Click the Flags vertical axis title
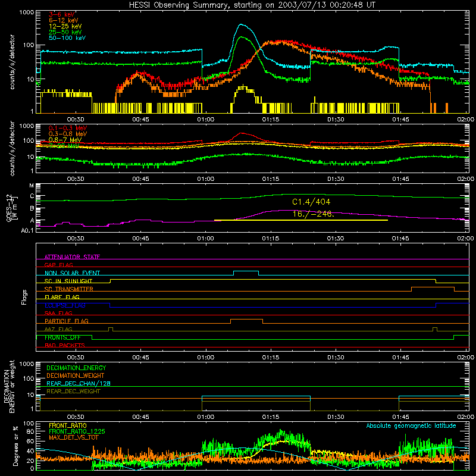Viewport: 476px width, 476px height. 24,297
